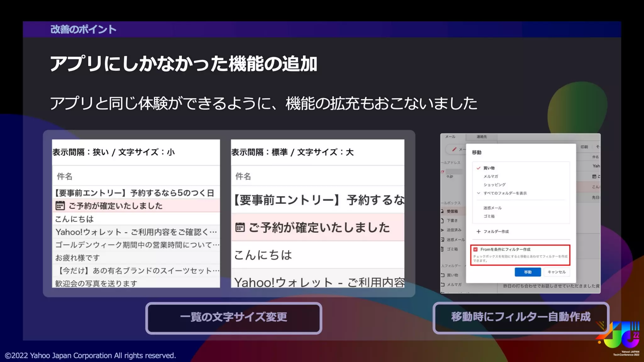Click the plus icon for フォルダー作成
Viewport: 644px width, 362px height.
pos(478,232)
